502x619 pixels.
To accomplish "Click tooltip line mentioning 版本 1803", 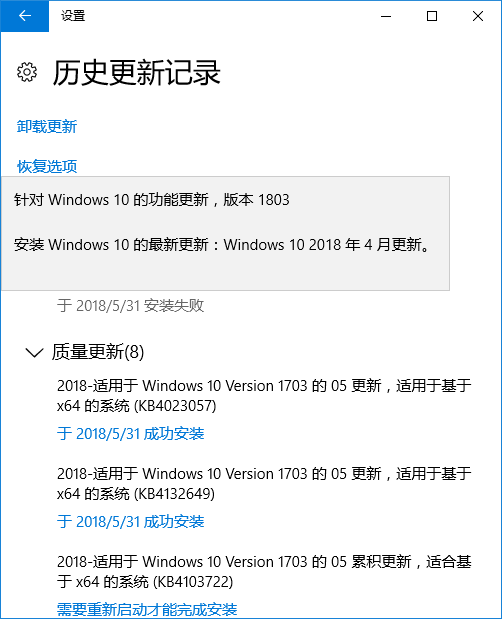I will pos(152,200).
